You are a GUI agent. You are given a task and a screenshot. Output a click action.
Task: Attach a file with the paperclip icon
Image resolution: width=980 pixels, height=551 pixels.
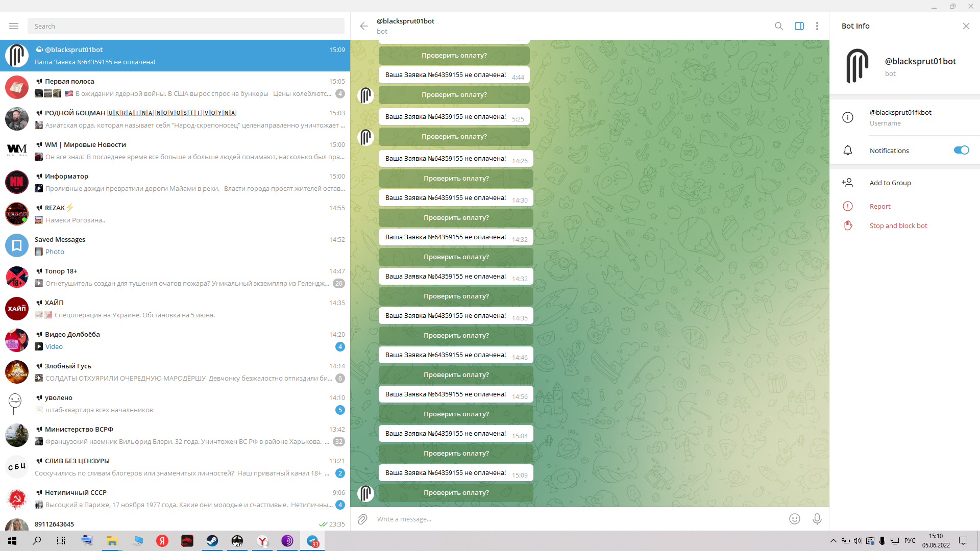click(362, 519)
